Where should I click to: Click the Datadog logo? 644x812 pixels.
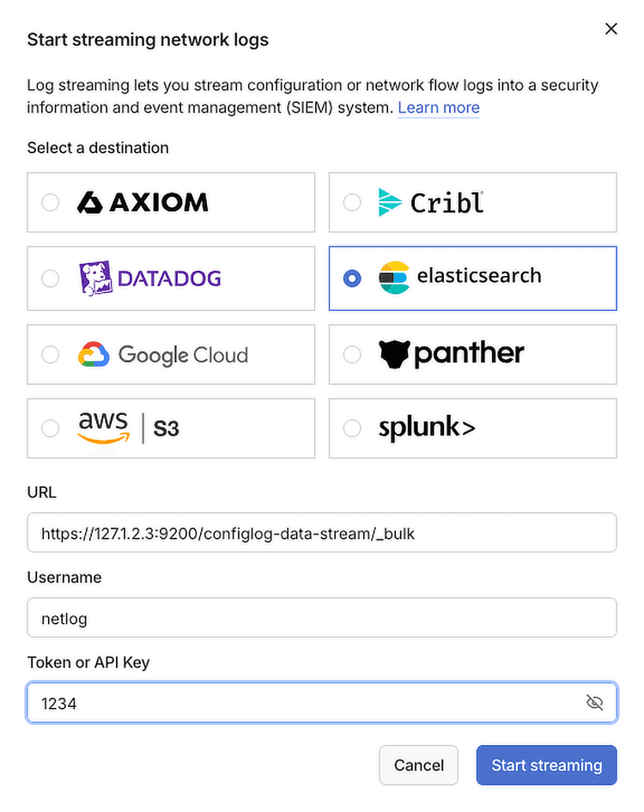tap(150, 278)
